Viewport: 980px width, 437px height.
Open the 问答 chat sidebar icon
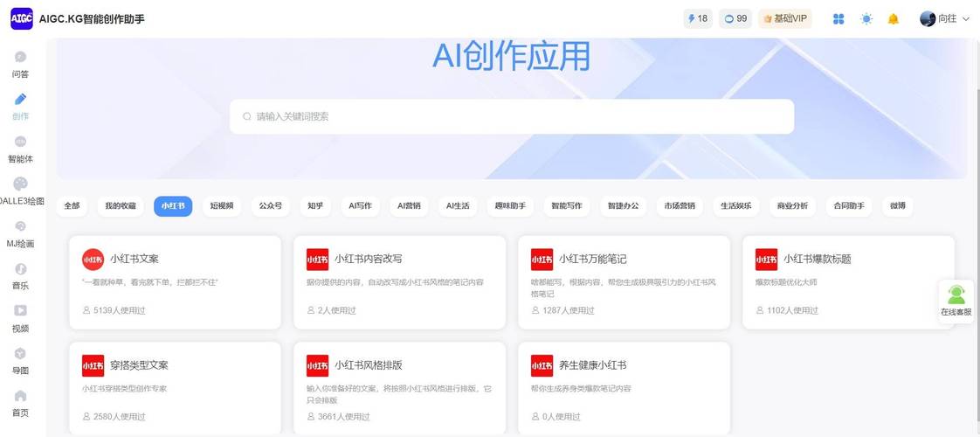coord(20,57)
